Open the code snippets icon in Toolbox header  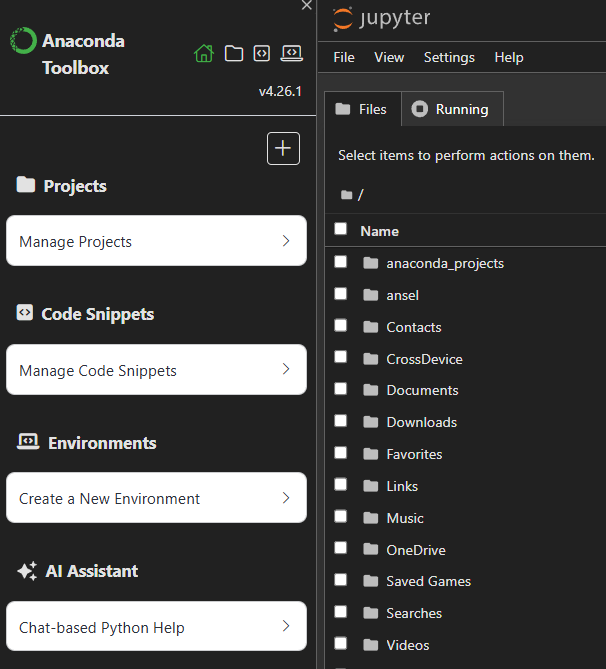point(262,53)
